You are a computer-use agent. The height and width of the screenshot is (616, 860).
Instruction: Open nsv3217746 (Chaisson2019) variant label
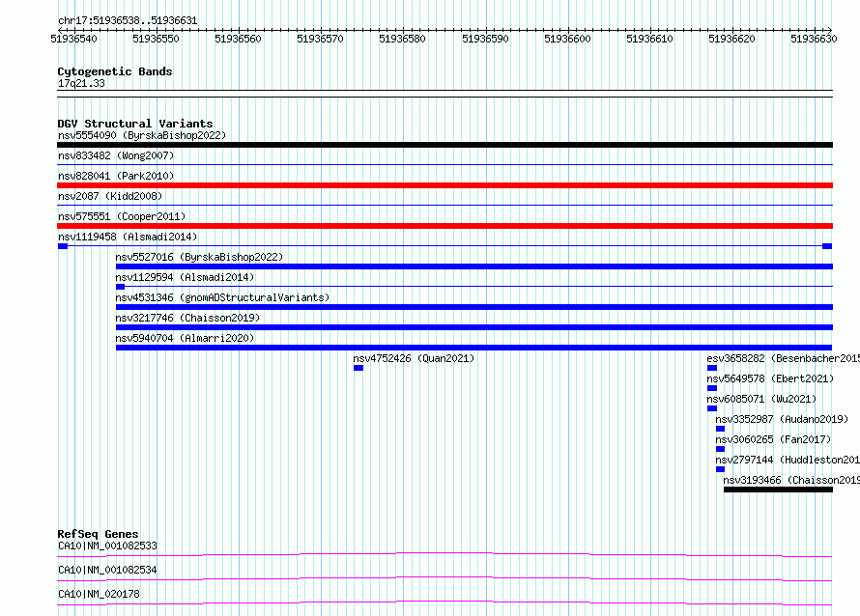187,318
